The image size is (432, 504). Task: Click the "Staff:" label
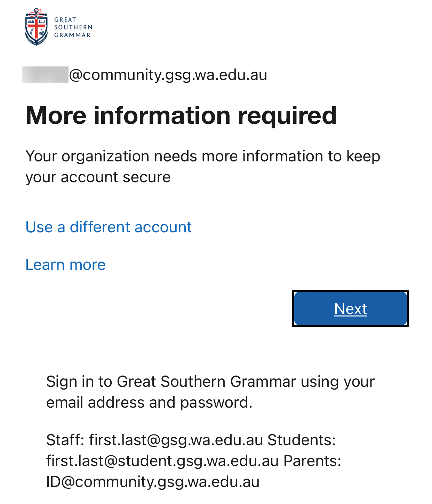(x=65, y=440)
